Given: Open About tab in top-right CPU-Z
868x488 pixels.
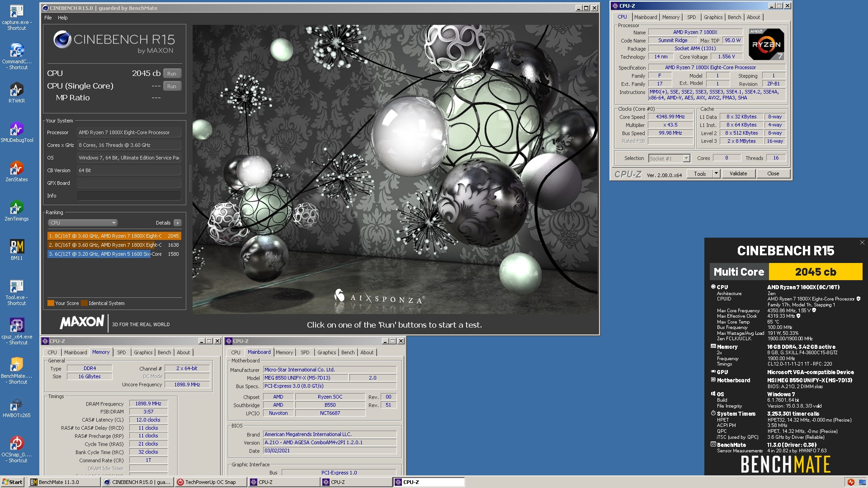Looking at the screenshot, I should coord(753,17).
